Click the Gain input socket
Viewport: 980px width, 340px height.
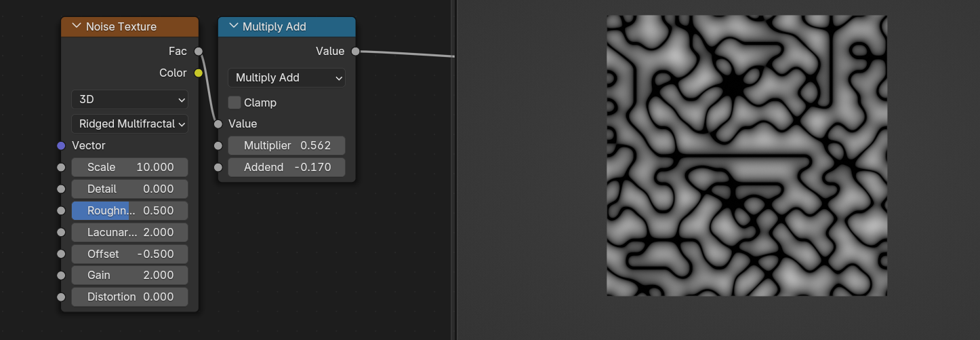tap(61, 275)
